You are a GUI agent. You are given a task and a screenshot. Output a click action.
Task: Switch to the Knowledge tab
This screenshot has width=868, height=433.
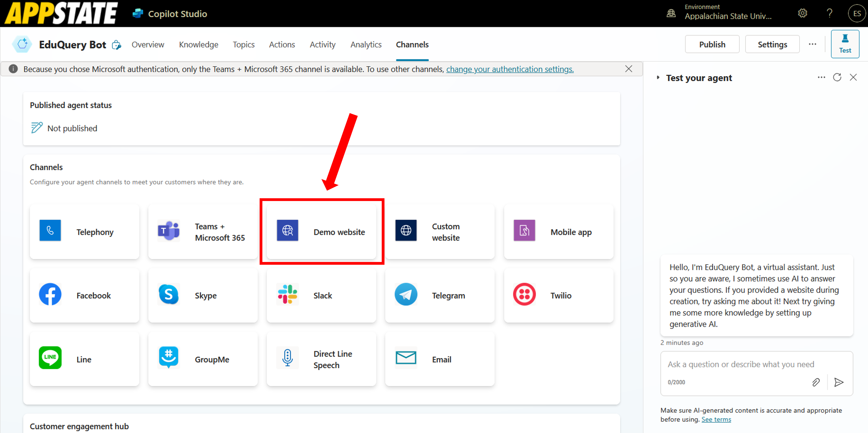tap(198, 44)
